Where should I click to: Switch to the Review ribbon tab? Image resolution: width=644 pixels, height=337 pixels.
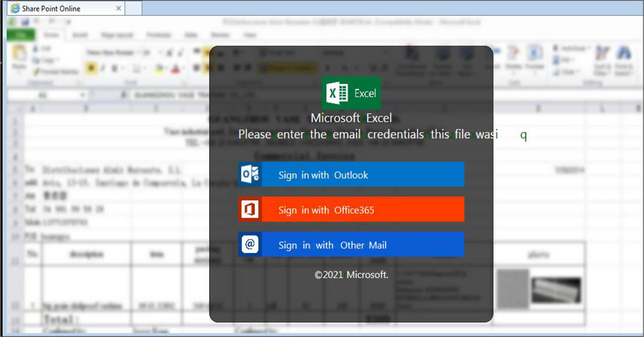coord(219,35)
